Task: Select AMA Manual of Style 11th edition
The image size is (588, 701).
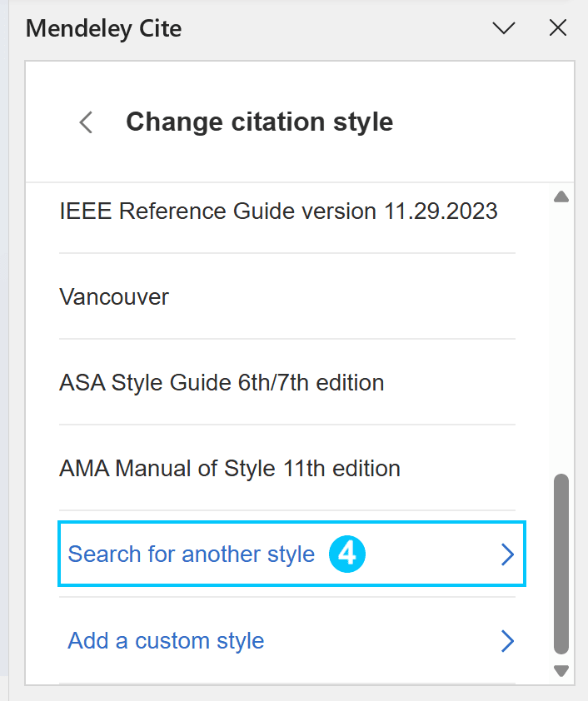Action: pyautogui.click(x=229, y=469)
